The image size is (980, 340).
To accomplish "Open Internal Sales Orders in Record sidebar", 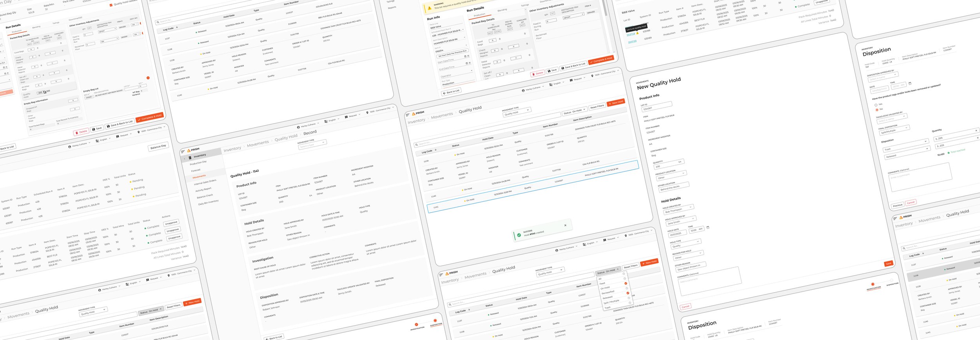I will tap(205, 182).
